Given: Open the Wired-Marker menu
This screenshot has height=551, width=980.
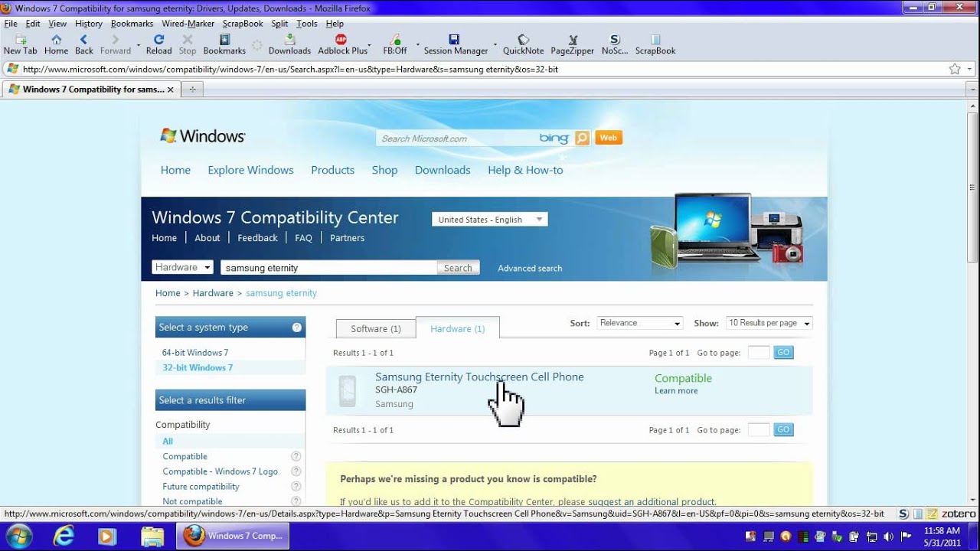Looking at the screenshot, I should tap(188, 24).
